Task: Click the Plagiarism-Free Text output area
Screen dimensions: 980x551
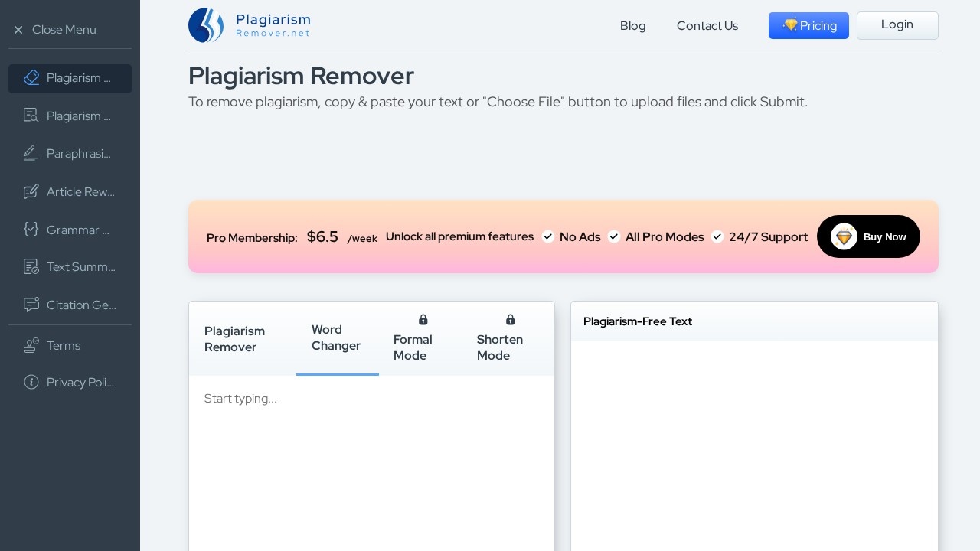Action: click(754, 446)
